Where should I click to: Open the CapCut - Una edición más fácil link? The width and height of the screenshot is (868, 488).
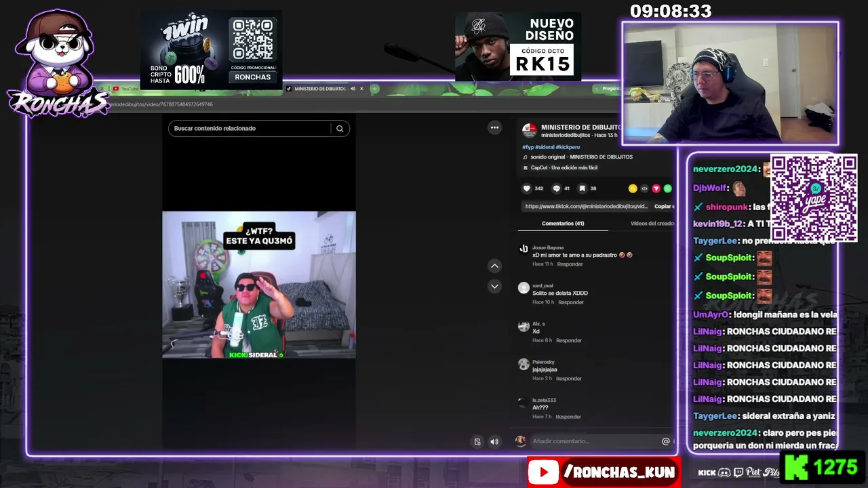coord(564,167)
